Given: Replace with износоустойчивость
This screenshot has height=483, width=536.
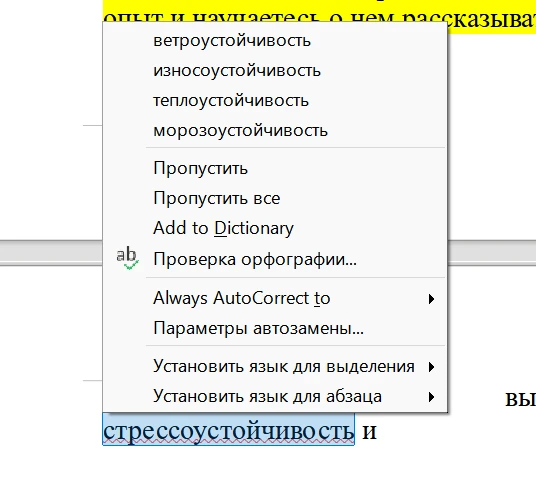Looking at the screenshot, I should pyautogui.click(x=275, y=71).
